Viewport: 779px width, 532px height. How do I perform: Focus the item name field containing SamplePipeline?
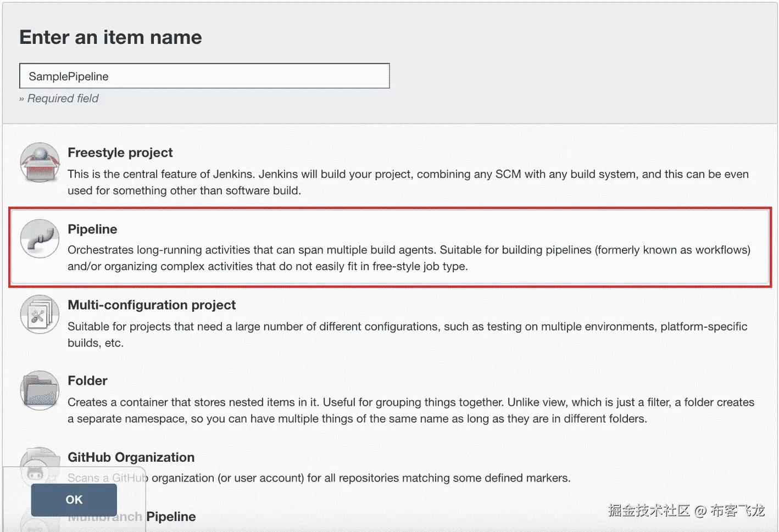coord(204,76)
